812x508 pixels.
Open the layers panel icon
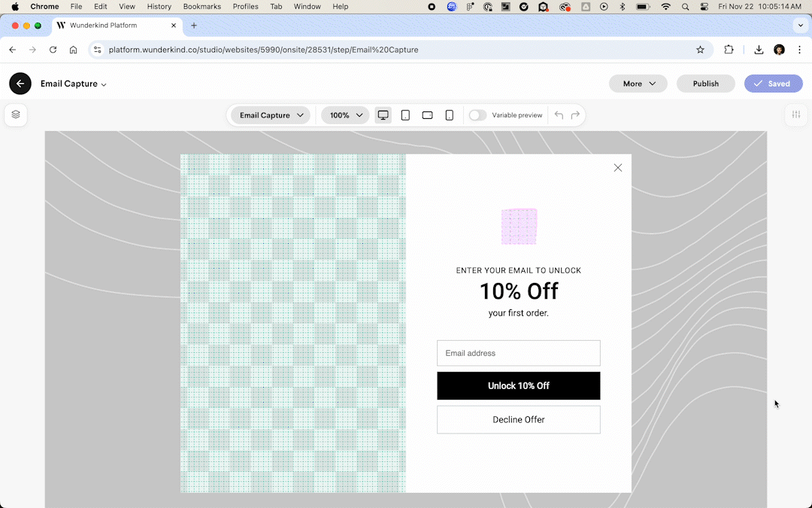click(x=16, y=115)
